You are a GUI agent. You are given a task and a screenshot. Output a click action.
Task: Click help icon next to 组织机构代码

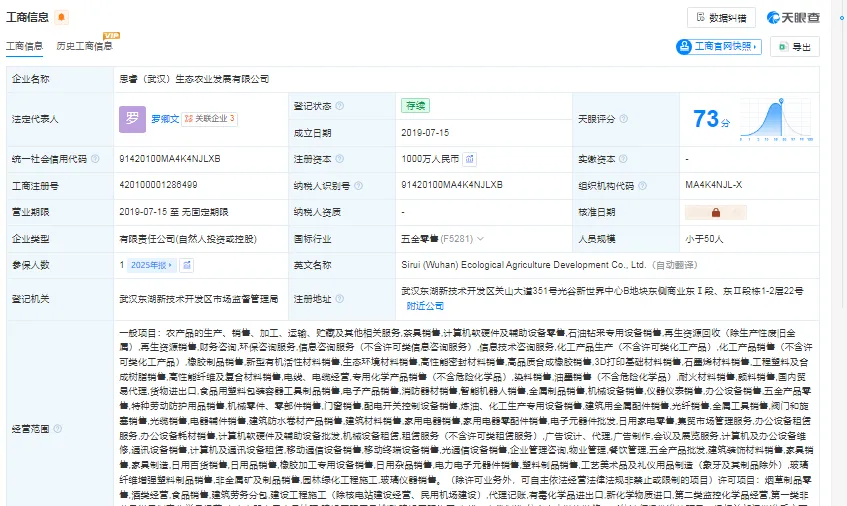[x=642, y=186]
